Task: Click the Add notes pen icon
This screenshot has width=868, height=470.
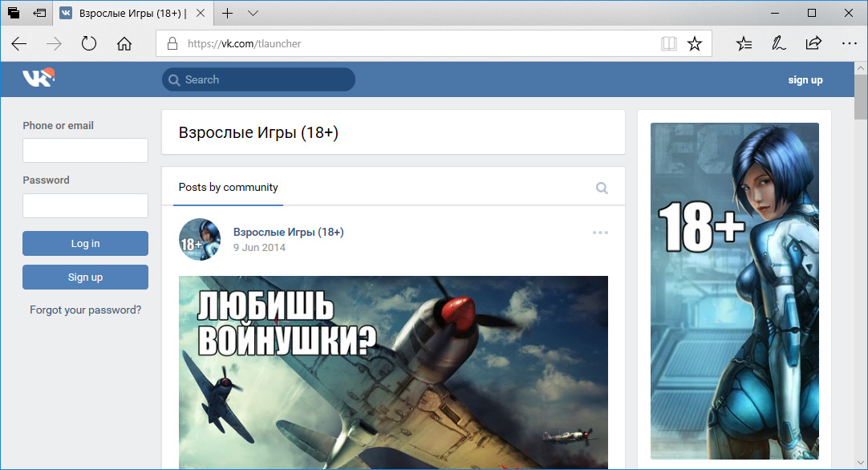Action: pos(778,44)
